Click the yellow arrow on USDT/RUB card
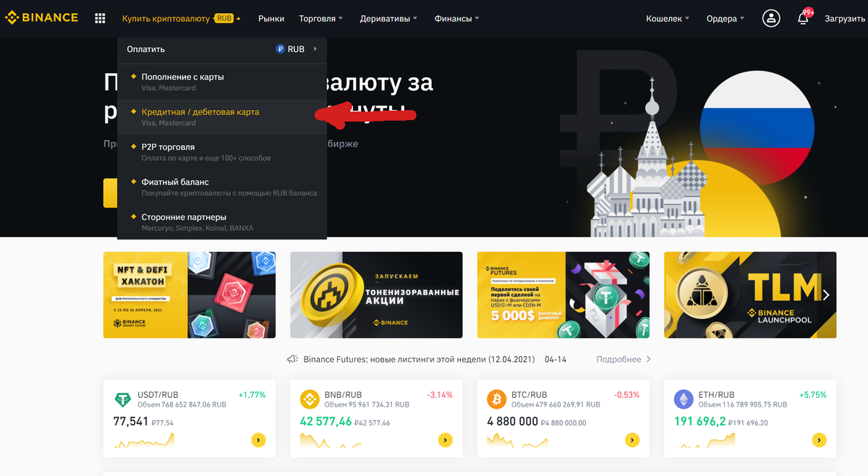 tap(258, 439)
